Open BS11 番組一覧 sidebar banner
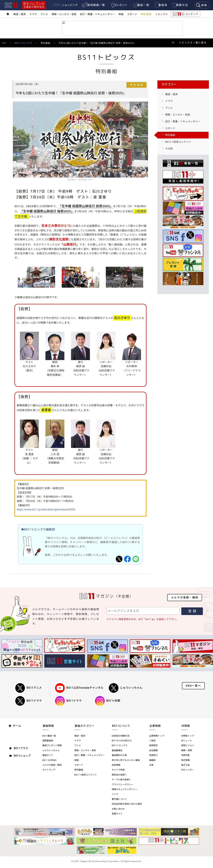Image resolution: width=213 pixels, height=868 pixels. coord(183,163)
